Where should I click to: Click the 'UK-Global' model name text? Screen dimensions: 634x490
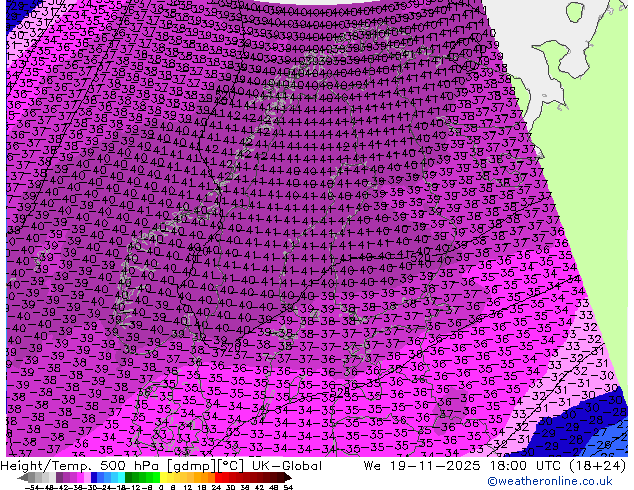pyautogui.click(x=287, y=466)
